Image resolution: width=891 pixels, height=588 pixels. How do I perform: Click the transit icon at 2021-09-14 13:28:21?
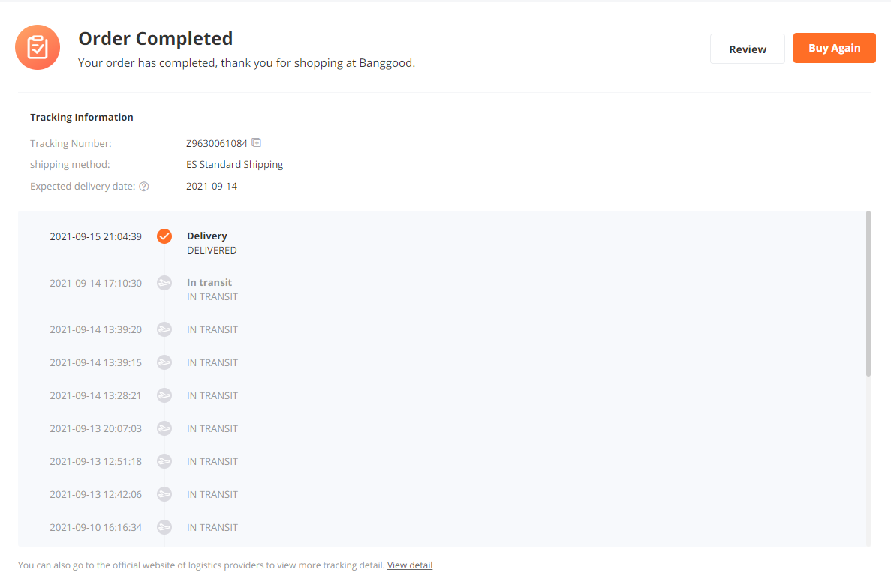click(x=164, y=395)
